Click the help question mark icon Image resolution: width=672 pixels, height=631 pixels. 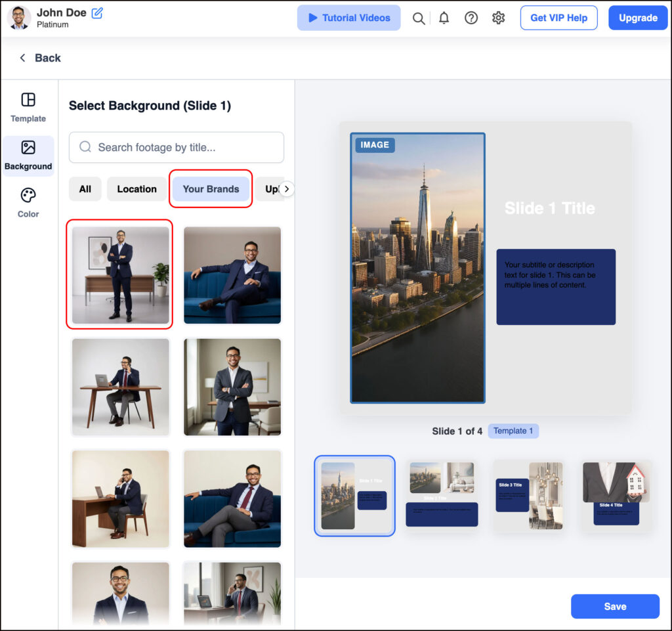coord(471,18)
